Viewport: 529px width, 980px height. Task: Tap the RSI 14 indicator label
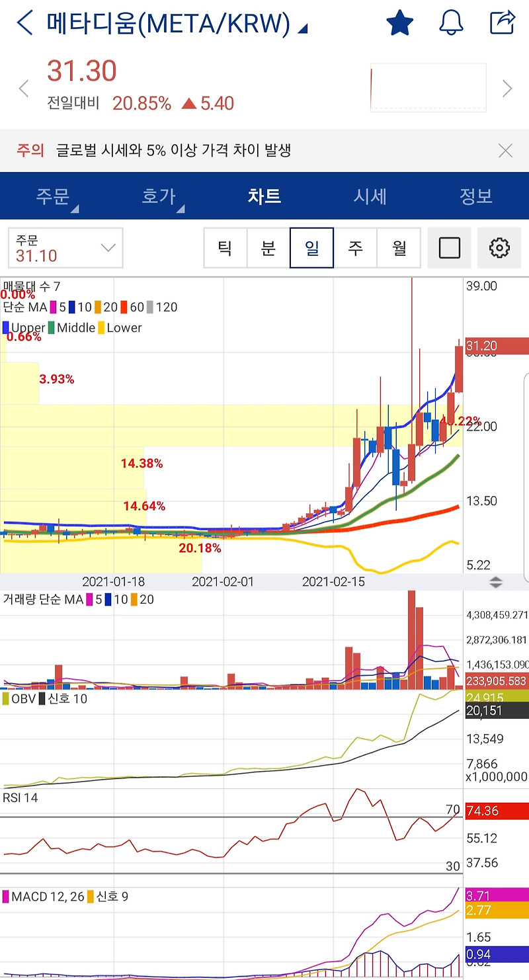pyautogui.click(x=20, y=798)
